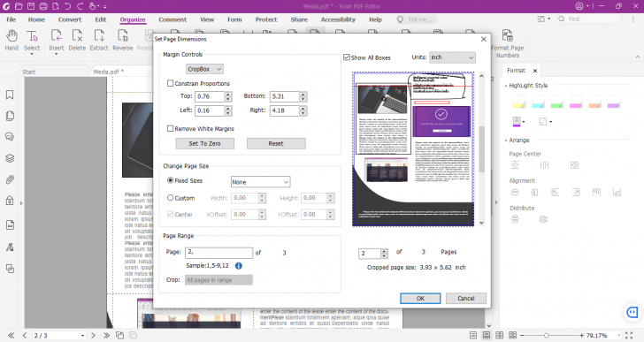Open Format Page Numbers tool
This screenshot has height=342, width=644.
click(x=507, y=43)
